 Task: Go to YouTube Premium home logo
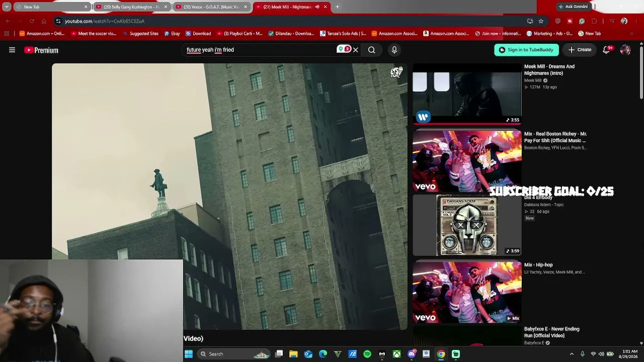[x=41, y=50]
